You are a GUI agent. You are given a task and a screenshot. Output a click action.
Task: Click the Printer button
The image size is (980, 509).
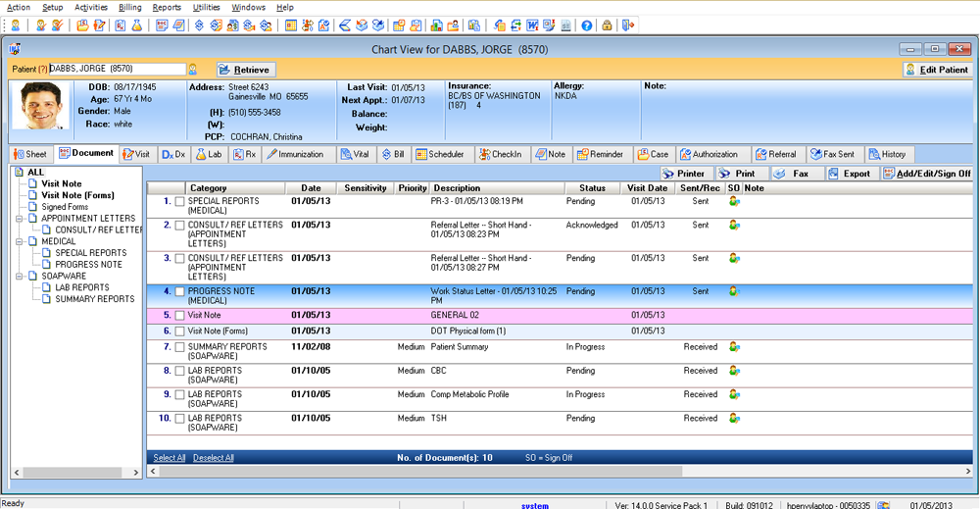(684, 174)
